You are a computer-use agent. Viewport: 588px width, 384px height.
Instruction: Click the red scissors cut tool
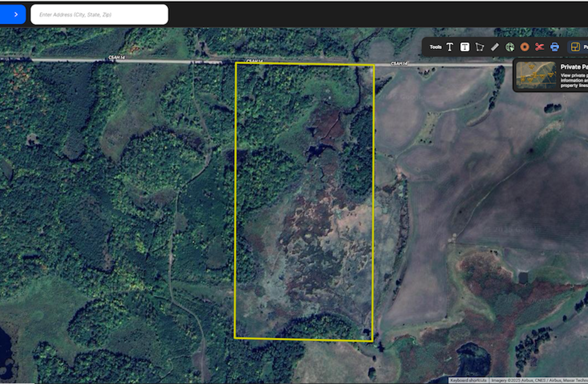[x=539, y=47]
